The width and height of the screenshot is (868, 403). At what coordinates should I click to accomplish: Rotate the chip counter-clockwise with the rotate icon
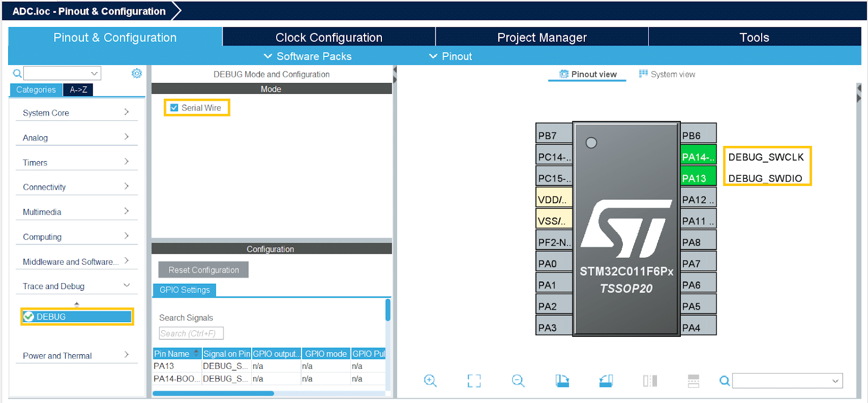point(606,381)
